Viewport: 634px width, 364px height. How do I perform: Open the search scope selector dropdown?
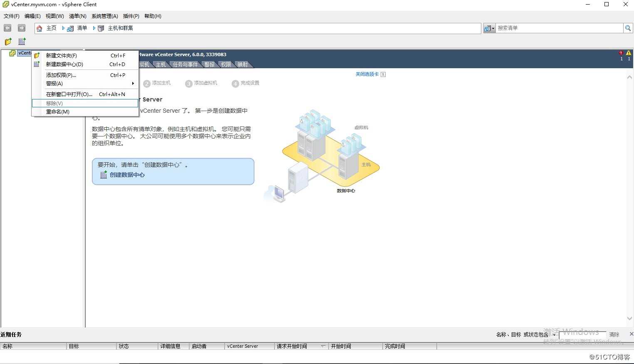click(x=489, y=28)
